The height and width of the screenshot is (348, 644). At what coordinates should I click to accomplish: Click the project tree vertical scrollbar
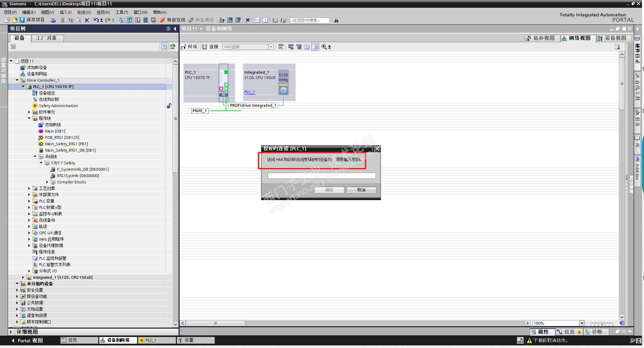pyautogui.click(x=176, y=118)
